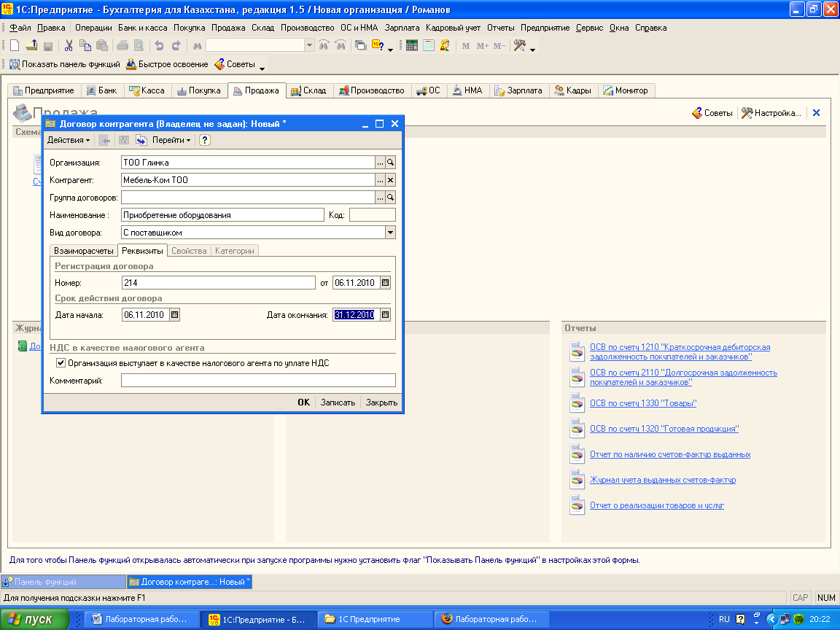Switch to the Предприятие panel tab
The width and height of the screenshot is (840, 630).
44,90
